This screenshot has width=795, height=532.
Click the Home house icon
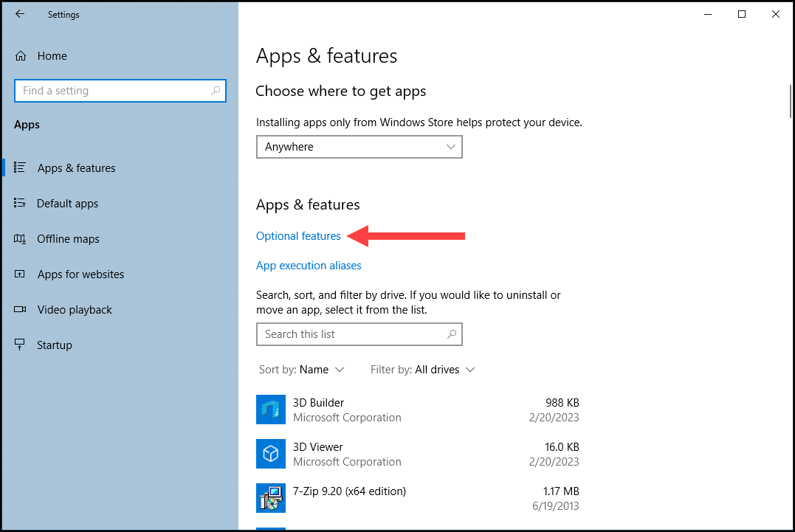tap(20, 56)
